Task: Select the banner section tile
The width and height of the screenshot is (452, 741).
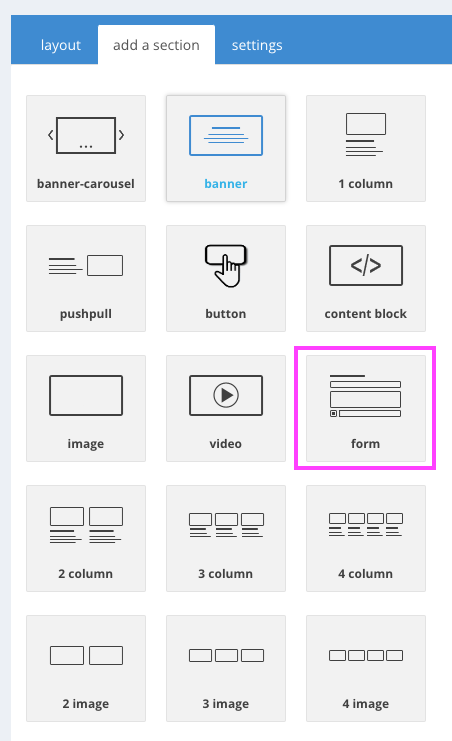Action: click(226, 148)
